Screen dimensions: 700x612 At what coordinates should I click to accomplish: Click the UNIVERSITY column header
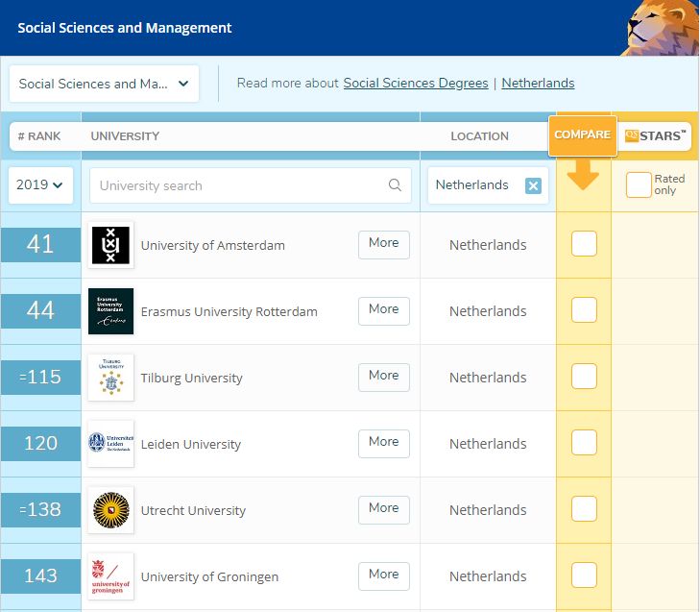(125, 135)
